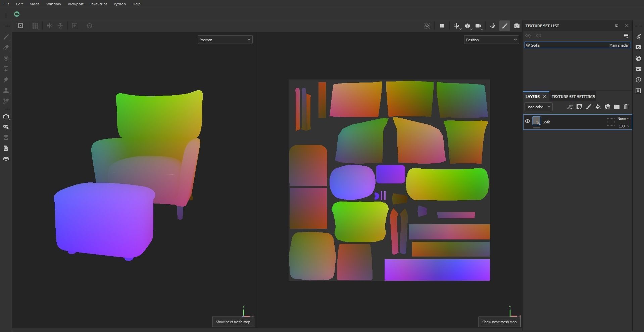This screenshot has height=332, width=644.
Task: Delete the selected layer with trash icon
Action: click(x=626, y=107)
